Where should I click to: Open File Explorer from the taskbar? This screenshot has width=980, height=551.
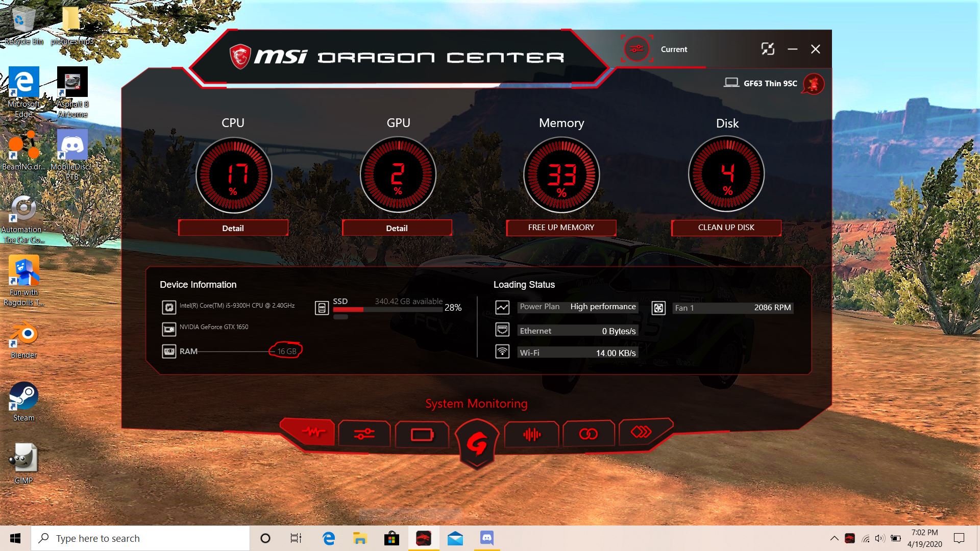point(360,538)
